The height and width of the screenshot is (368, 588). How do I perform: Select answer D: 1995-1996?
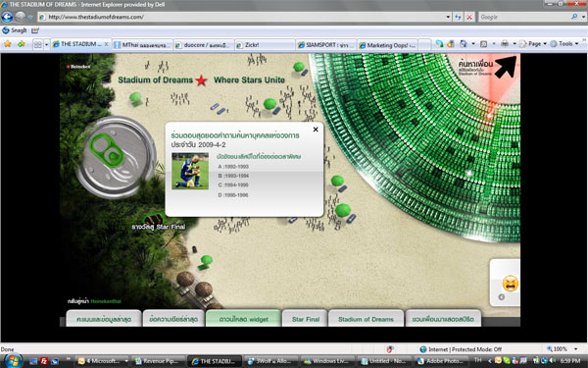click(x=233, y=195)
